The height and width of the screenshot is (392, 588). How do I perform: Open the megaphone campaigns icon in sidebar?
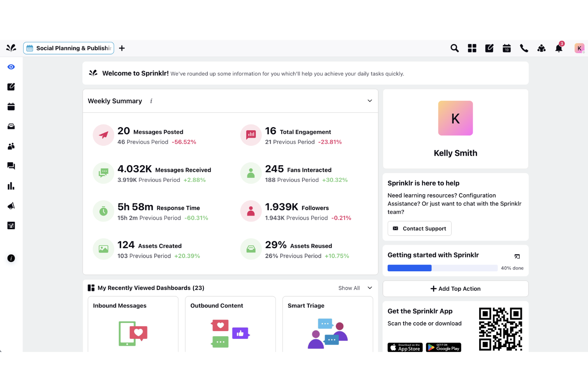[x=11, y=206]
